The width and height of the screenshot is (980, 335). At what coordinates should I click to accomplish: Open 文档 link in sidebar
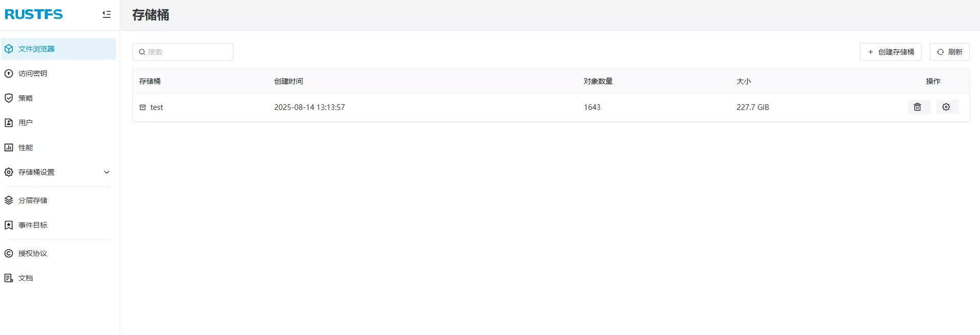tap(58, 278)
